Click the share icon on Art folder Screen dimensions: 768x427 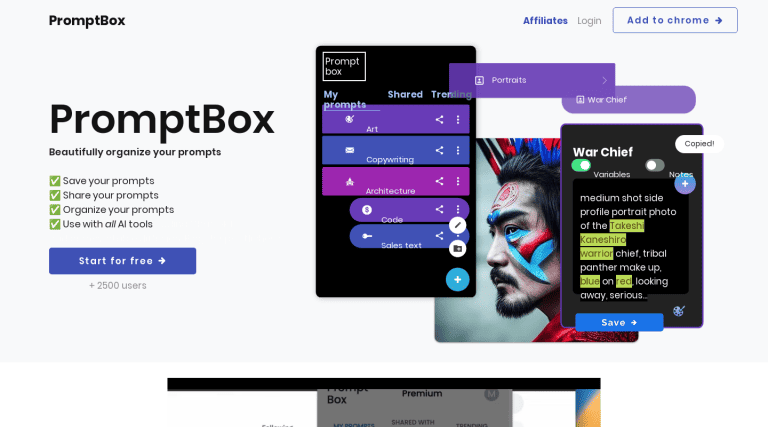tap(439, 119)
